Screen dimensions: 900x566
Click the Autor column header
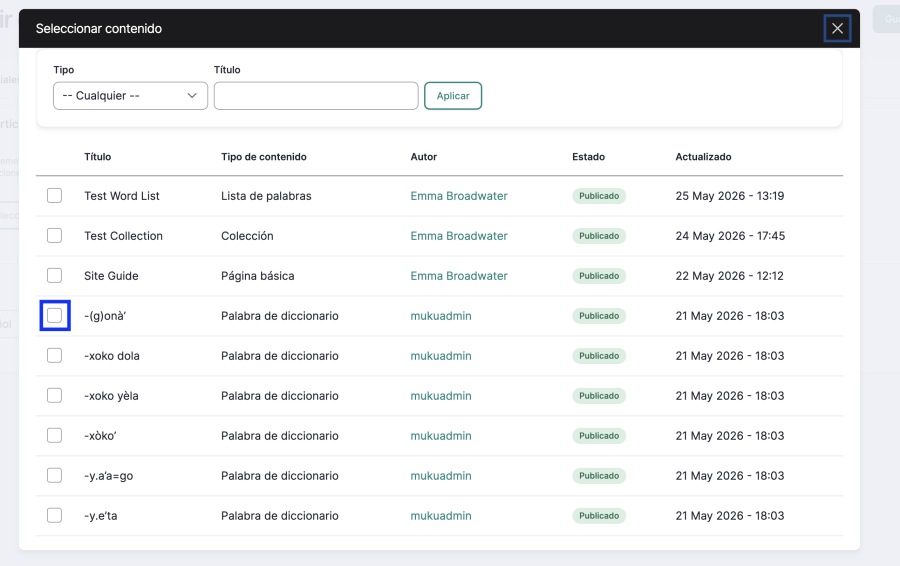click(424, 157)
